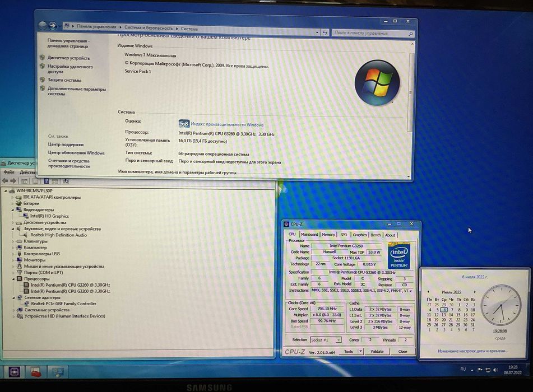
Task: Click forward arrow in Device Manager toolbar
Action: click(13, 181)
